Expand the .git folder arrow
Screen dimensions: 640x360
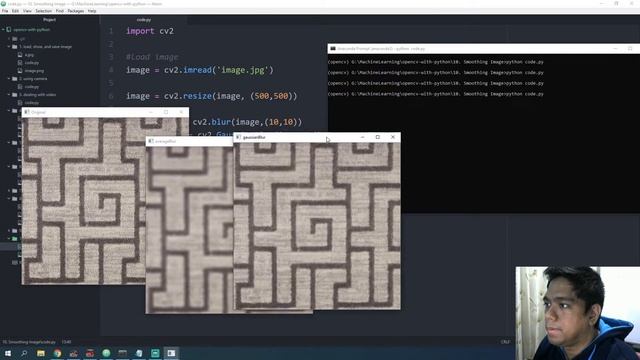(9, 38)
